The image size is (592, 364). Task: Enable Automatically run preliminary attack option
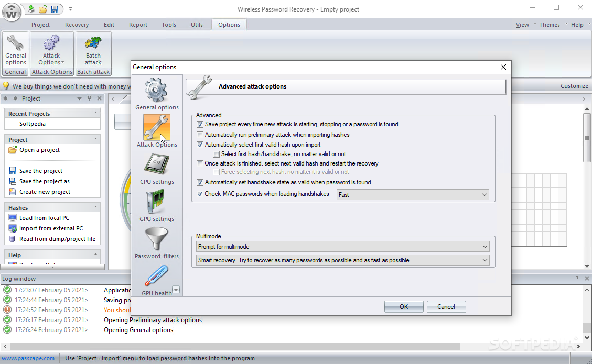pos(200,135)
